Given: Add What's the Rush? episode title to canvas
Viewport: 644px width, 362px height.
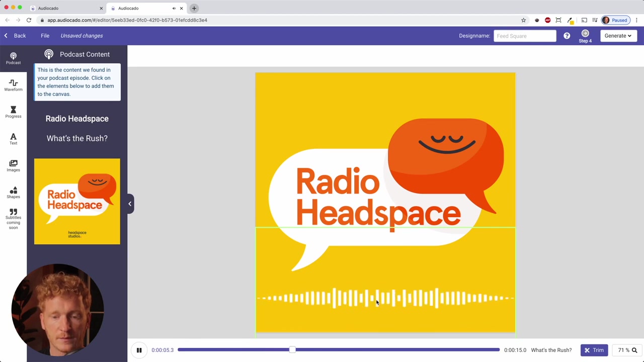Looking at the screenshot, I should (77, 138).
